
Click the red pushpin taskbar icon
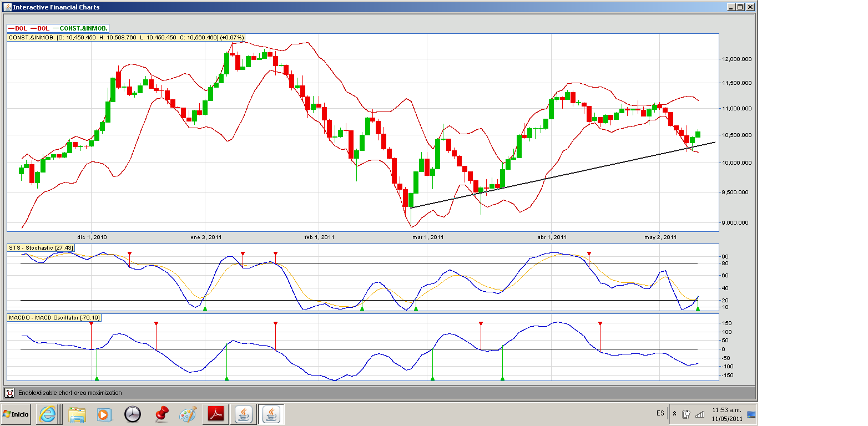pos(161,414)
